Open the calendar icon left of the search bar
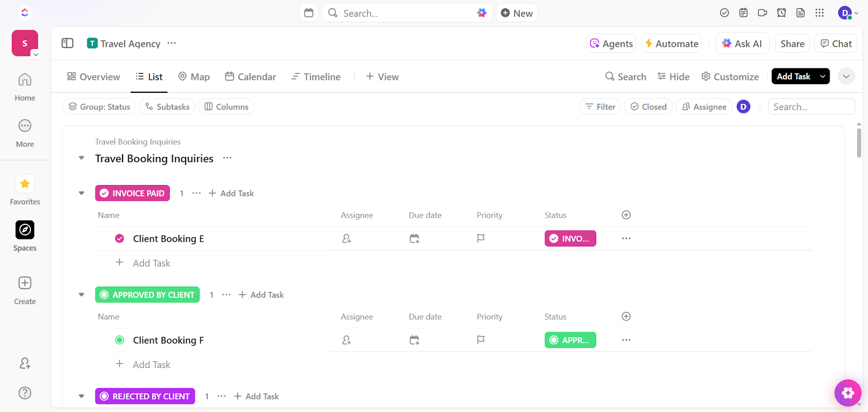The height and width of the screenshot is (412, 868). pyautogui.click(x=309, y=12)
